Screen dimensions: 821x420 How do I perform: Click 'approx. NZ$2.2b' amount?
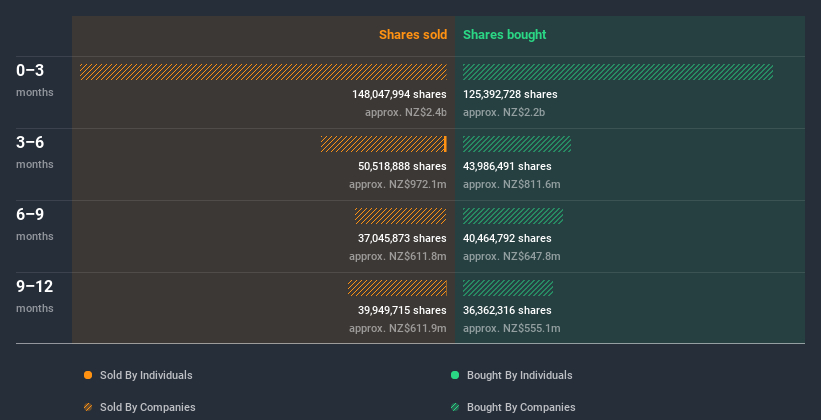tap(504, 112)
